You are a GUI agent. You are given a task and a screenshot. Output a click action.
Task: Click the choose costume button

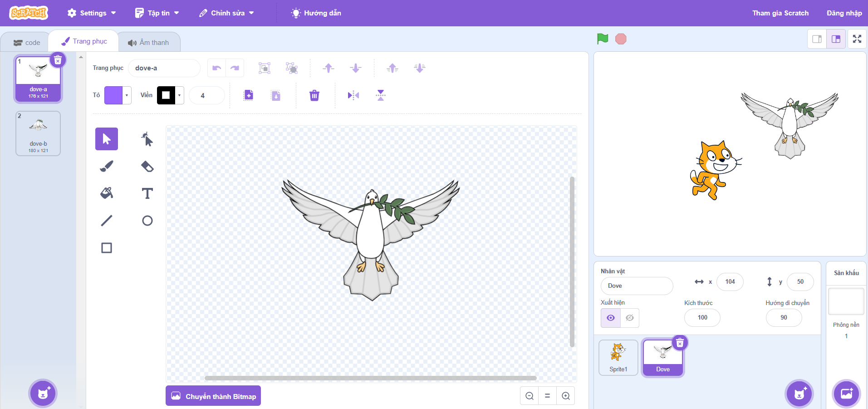[43, 393]
